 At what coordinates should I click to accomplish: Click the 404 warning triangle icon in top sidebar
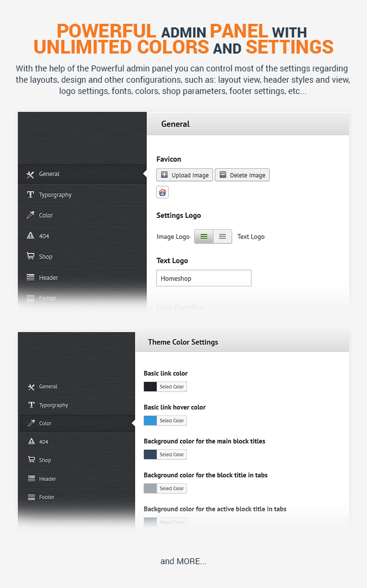click(x=30, y=236)
